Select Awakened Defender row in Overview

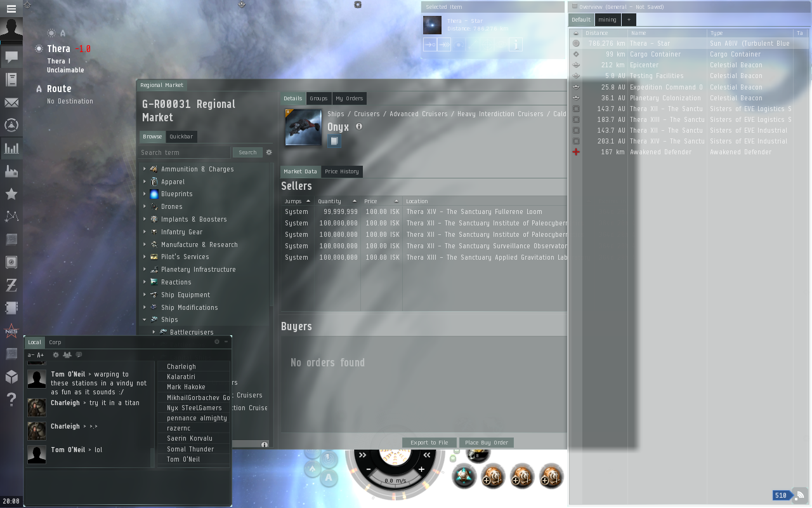pyautogui.click(x=690, y=152)
